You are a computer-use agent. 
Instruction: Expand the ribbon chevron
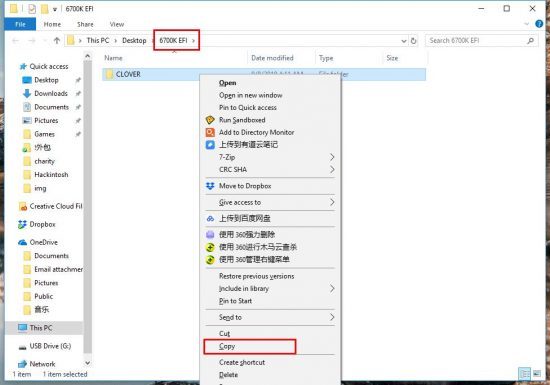(x=526, y=24)
